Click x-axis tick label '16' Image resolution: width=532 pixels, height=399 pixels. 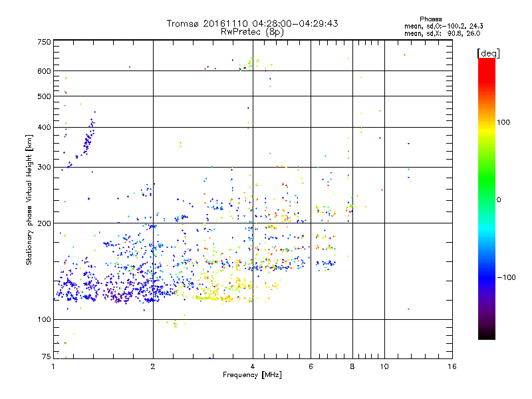point(452,366)
